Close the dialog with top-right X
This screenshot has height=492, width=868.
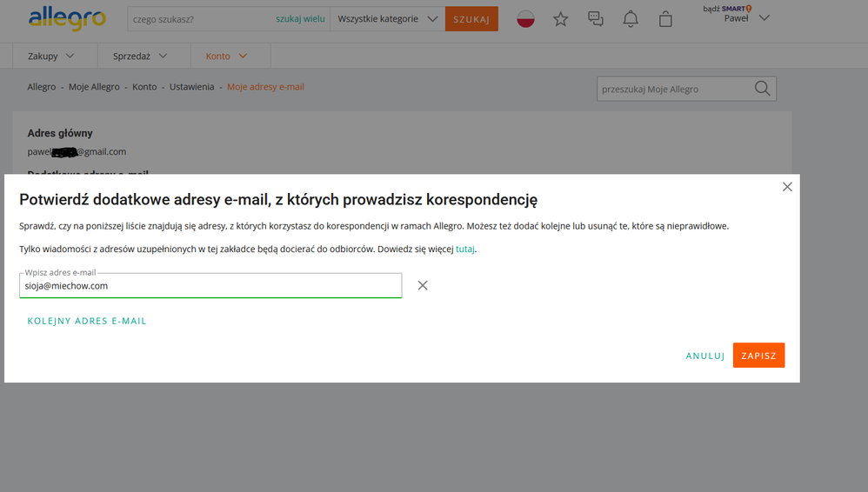point(787,187)
